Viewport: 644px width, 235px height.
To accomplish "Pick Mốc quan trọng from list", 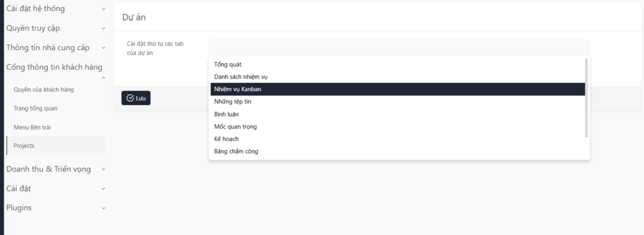I will coord(397,126).
